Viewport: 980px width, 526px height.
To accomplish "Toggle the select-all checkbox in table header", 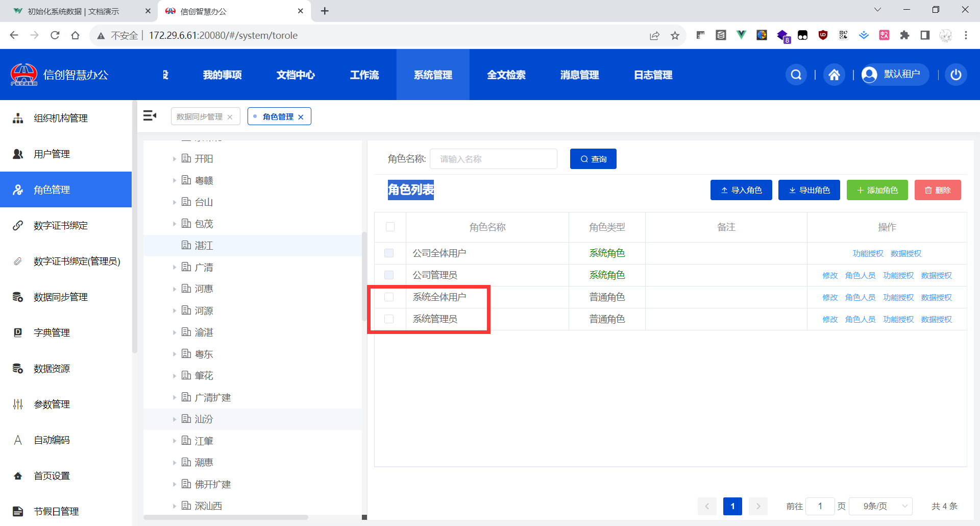I will (x=390, y=227).
